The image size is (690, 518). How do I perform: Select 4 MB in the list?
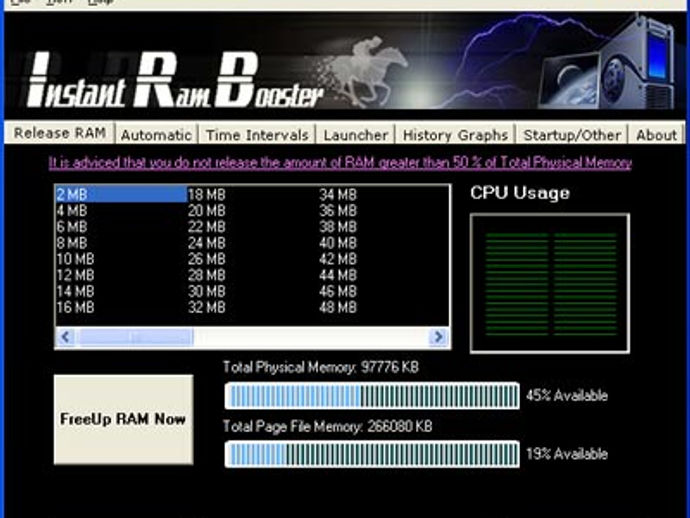pos(72,211)
